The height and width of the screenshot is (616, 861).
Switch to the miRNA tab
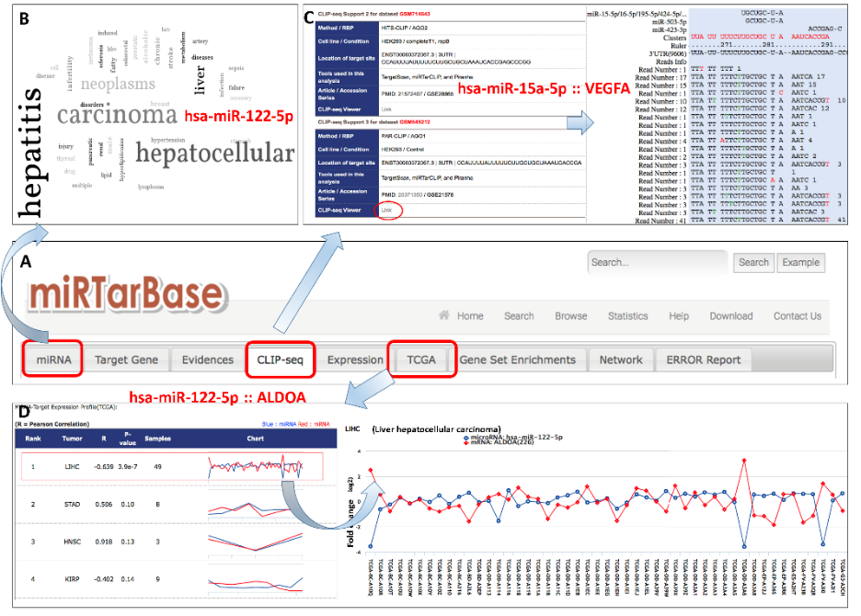coord(53,359)
